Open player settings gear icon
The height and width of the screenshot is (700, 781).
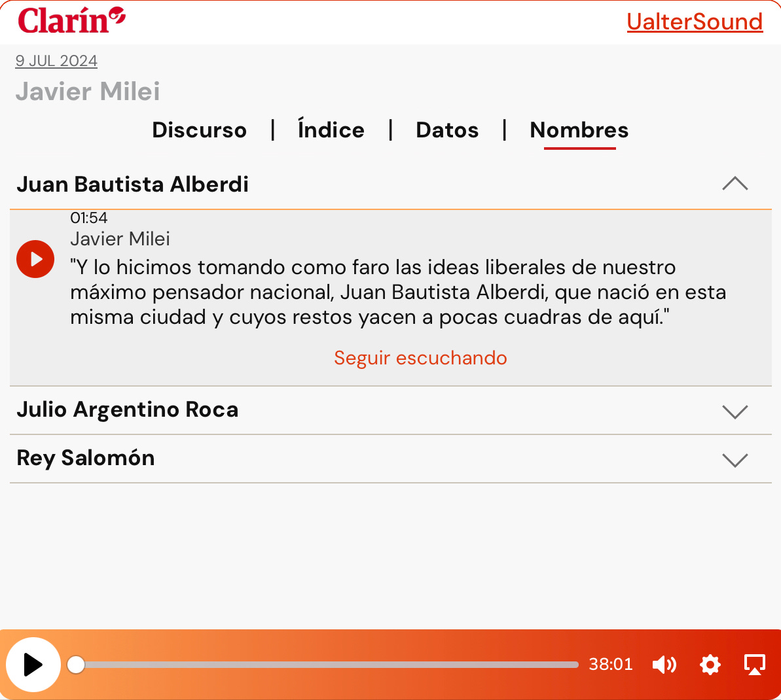click(x=710, y=665)
